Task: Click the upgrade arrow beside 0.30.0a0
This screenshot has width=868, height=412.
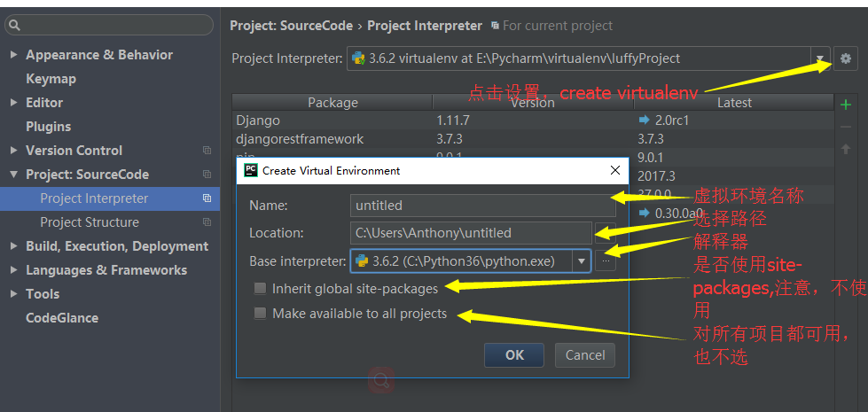Action: tap(644, 213)
